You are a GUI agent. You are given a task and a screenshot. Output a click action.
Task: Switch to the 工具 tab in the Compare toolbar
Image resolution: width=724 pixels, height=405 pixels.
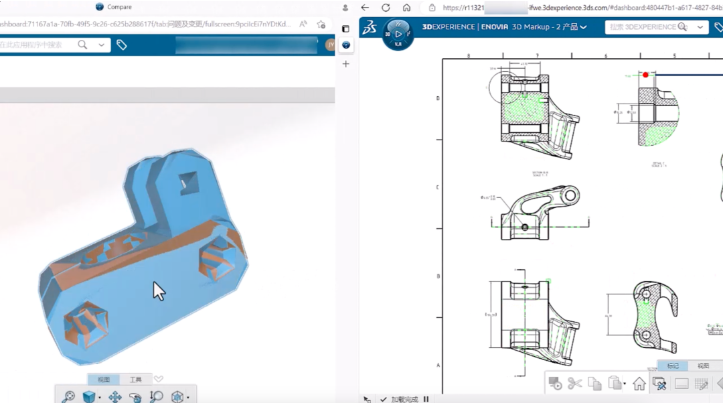coord(136,380)
